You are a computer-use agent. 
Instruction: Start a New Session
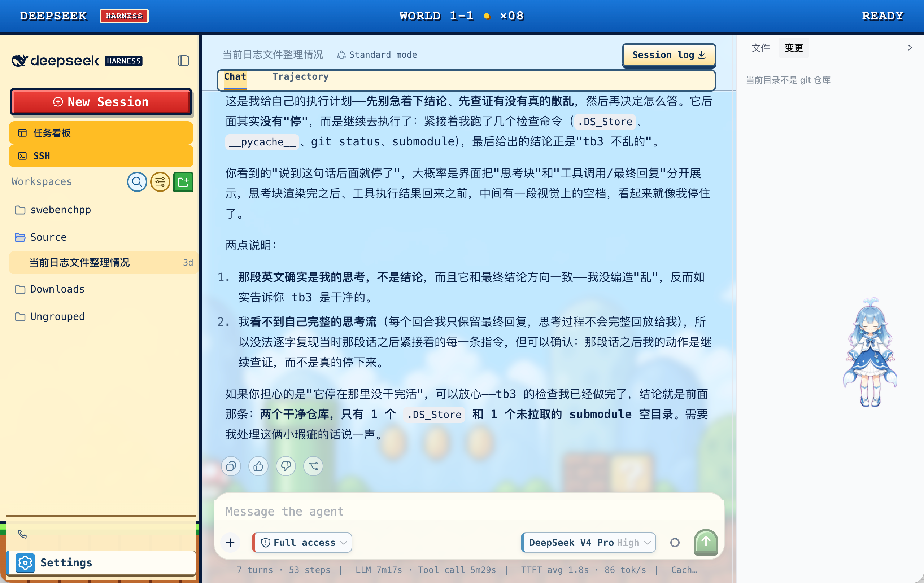(101, 102)
